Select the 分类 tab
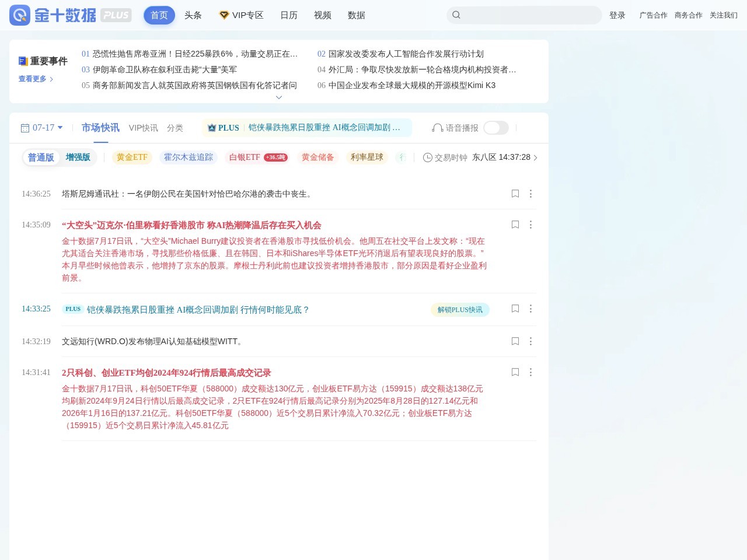 175,128
